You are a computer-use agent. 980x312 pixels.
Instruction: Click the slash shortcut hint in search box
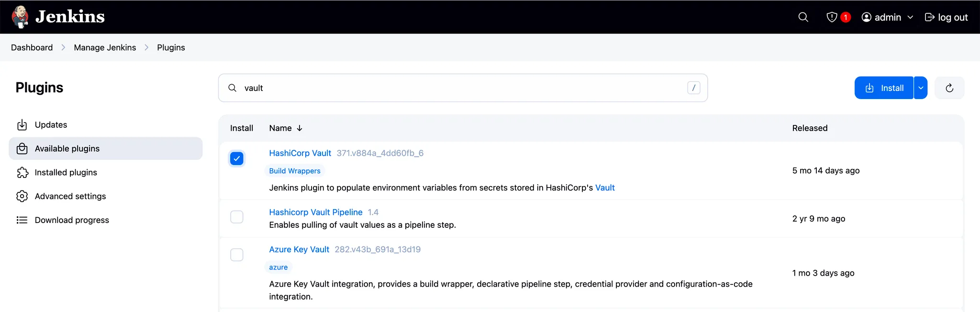pos(694,88)
